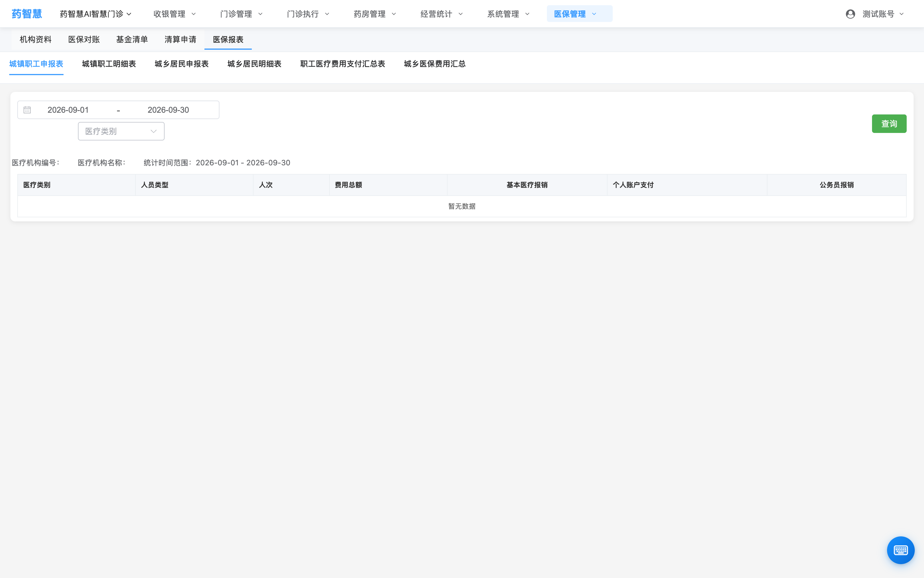Click the 人员类型 column header
This screenshot has width=924, height=578.
(194, 185)
